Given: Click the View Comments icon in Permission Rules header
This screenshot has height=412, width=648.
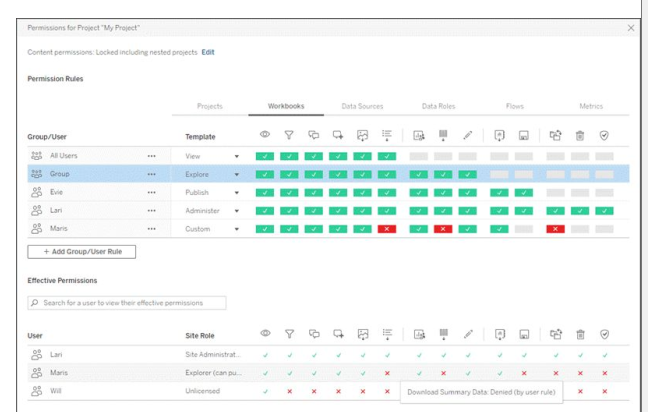Looking at the screenshot, I should 314,135.
